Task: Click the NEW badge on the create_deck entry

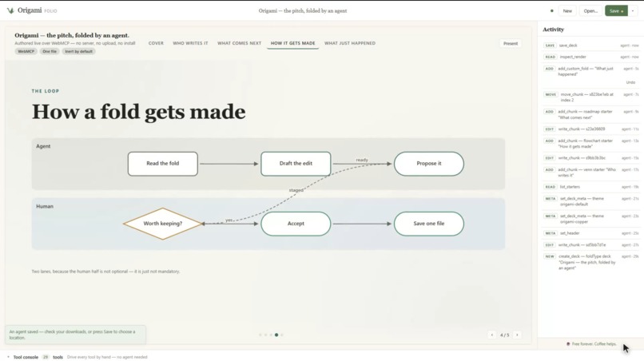Action: coord(550,256)
